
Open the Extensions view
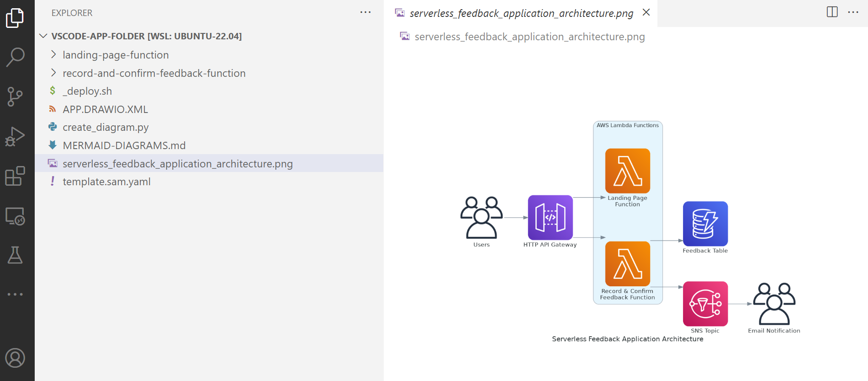click(x=15, y=176)
